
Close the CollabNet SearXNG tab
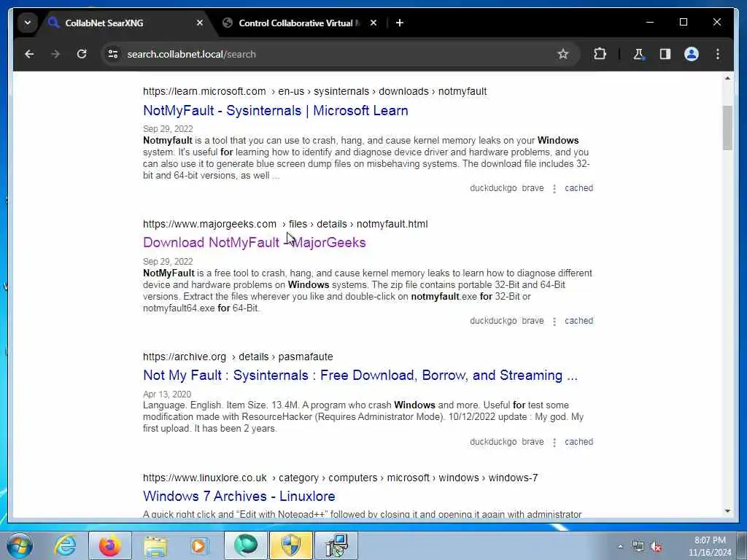click(200, 23)
